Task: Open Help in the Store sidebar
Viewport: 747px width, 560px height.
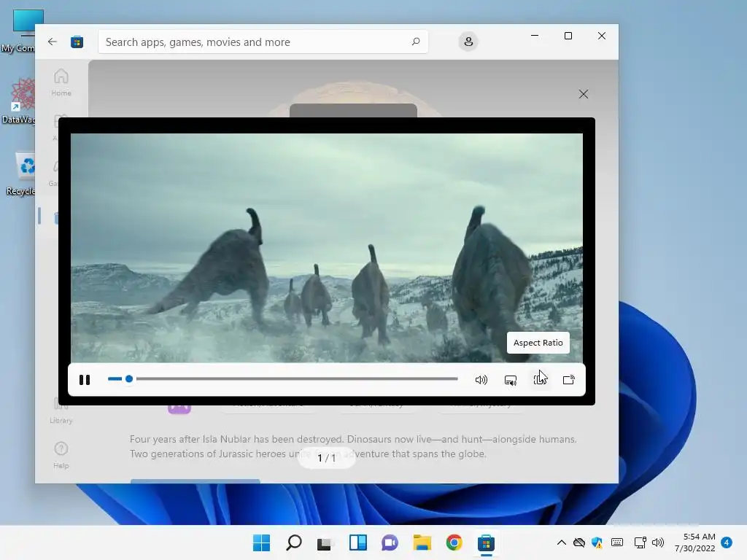Action: coord(61,455)
